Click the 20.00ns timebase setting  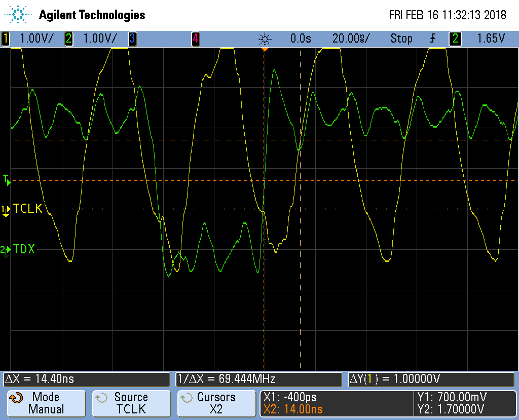351,39
